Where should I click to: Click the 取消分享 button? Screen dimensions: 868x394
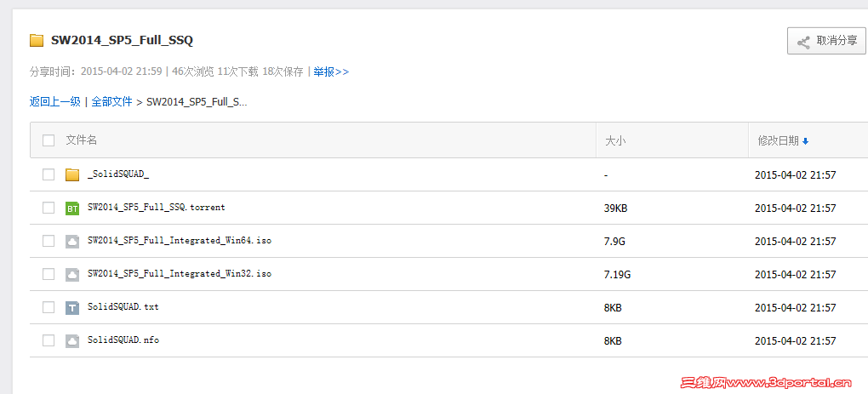click(x=826, y=41)
